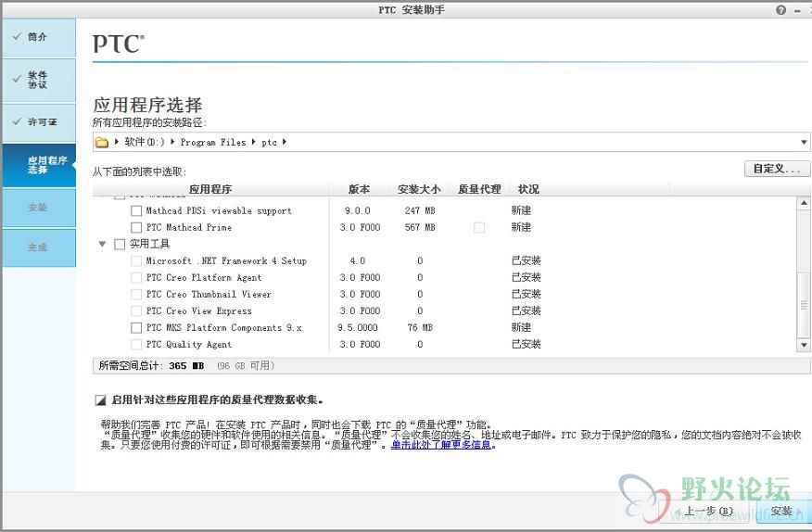This screenshot has height=532, width=812.
Task: Click the 安装大小 column header
Action: pos(419,189)
